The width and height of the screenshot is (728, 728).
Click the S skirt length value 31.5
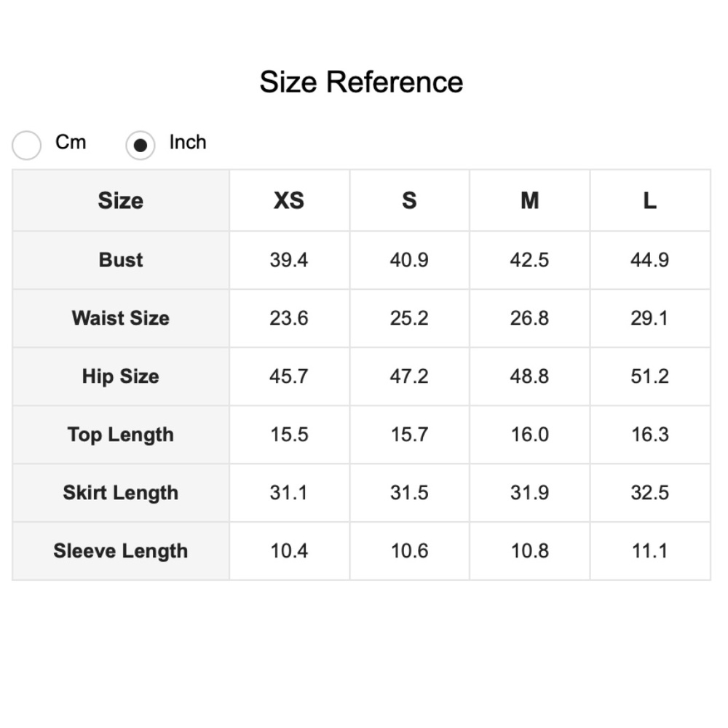(409, 493)
